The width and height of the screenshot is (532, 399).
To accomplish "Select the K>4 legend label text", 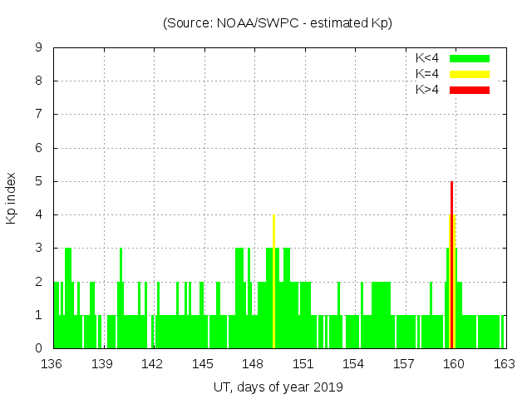I will (x=427, y=90).
